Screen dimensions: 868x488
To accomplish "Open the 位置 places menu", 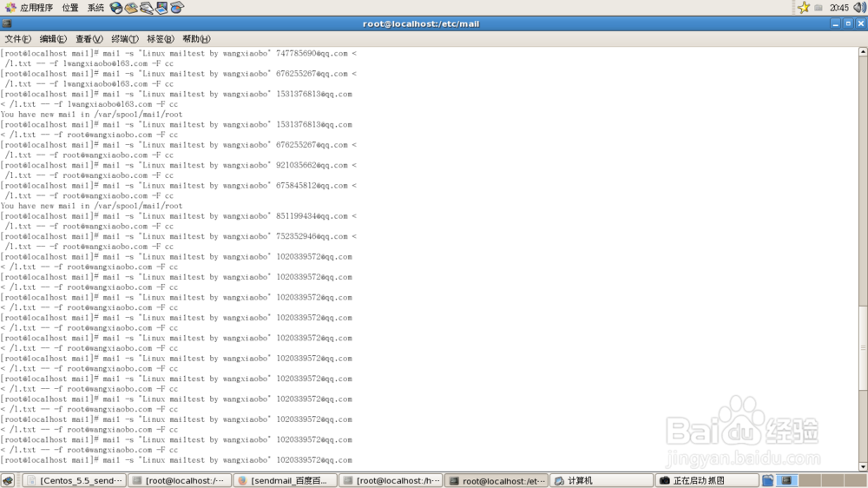I will [x=69, y=8].
